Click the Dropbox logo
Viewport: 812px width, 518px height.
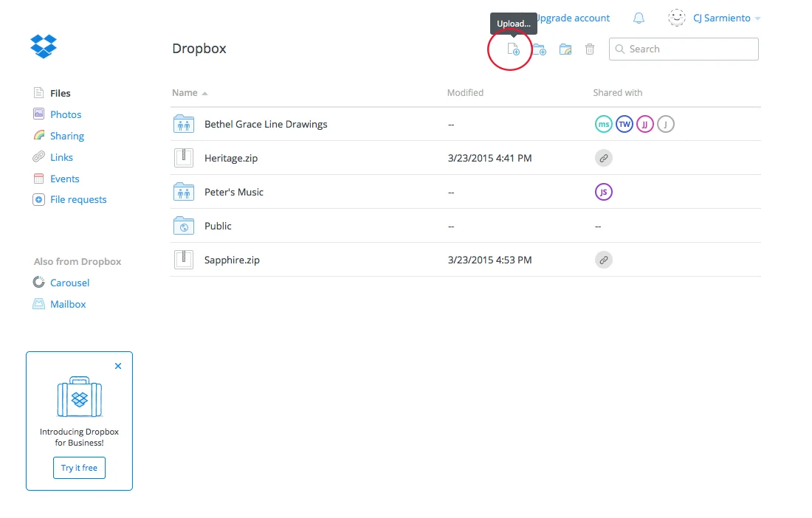pyautogui.click(x=44, y=46)
